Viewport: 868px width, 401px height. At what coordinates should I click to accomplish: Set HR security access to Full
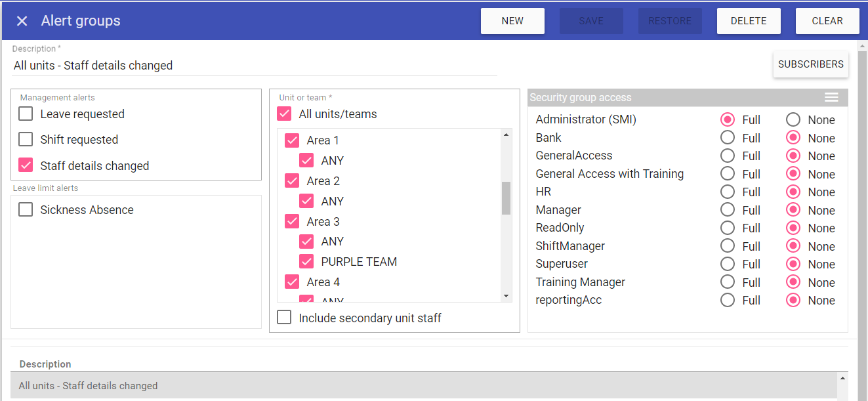point(727,192)
